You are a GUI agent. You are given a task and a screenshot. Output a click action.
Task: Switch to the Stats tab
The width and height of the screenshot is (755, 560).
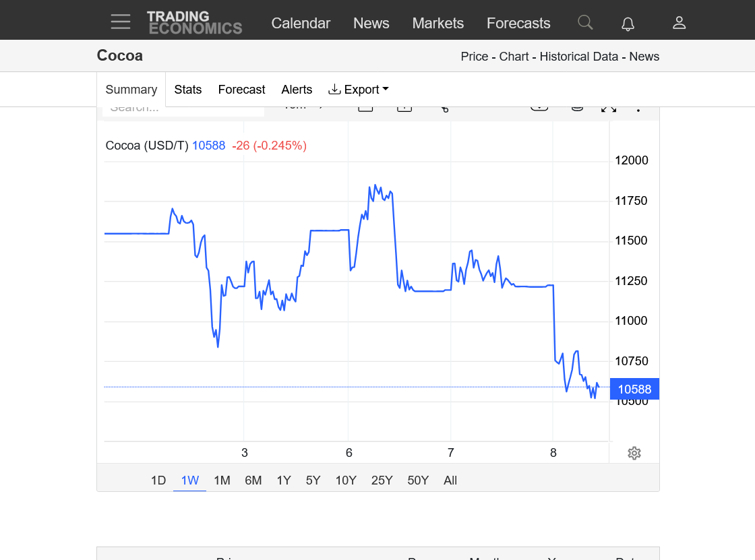click(x=187, y=90)
